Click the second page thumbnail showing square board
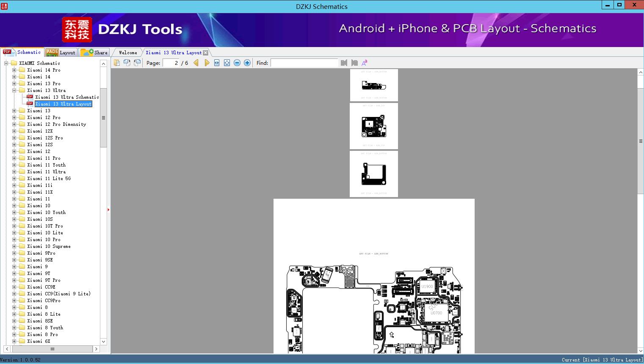 pyautogui.click(x=374, y=126)
